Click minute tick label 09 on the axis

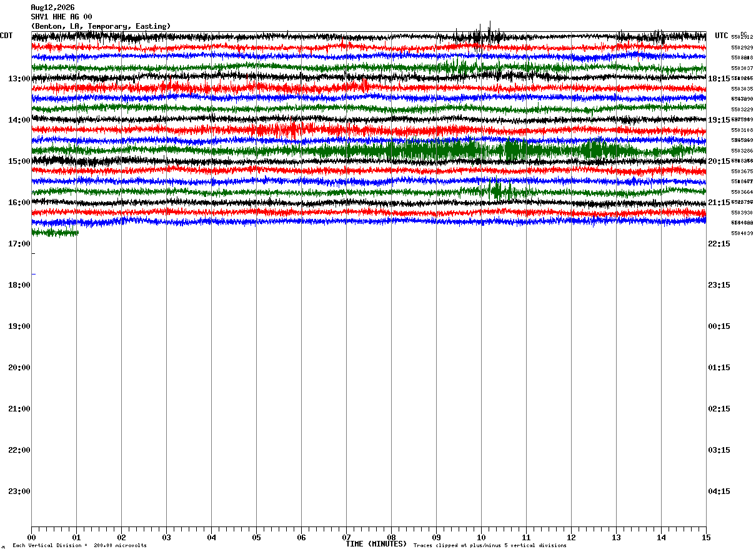point(436,537)
